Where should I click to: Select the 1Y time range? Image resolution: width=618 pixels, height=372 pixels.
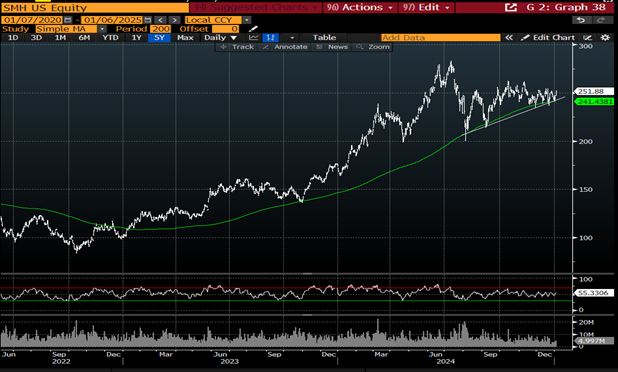(x=136, y=38)
